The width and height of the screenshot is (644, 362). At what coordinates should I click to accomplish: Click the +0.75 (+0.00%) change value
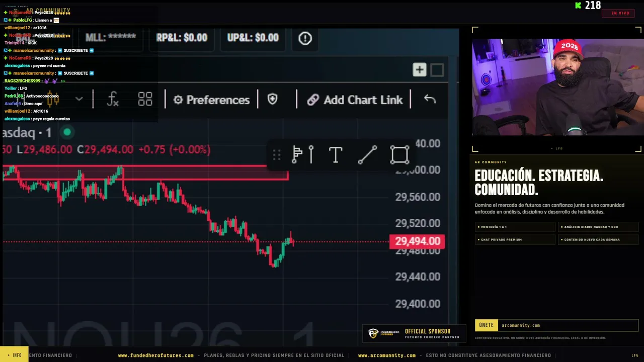(174, 150)
